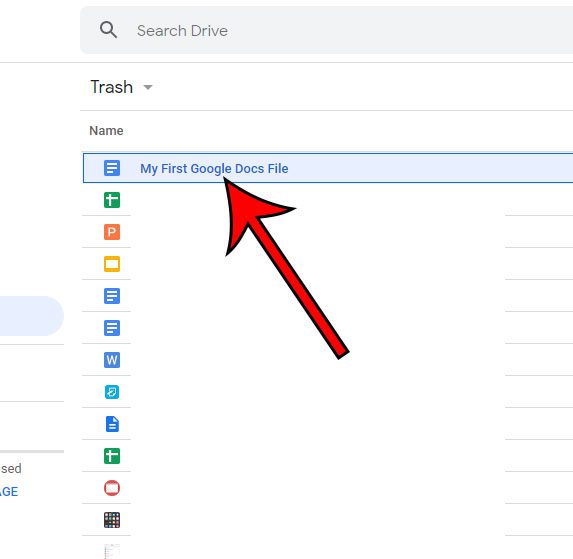This screenshot has height=559, width=573.
Task: Open the Trash dropdown arrow
Action: coord(148,87)
